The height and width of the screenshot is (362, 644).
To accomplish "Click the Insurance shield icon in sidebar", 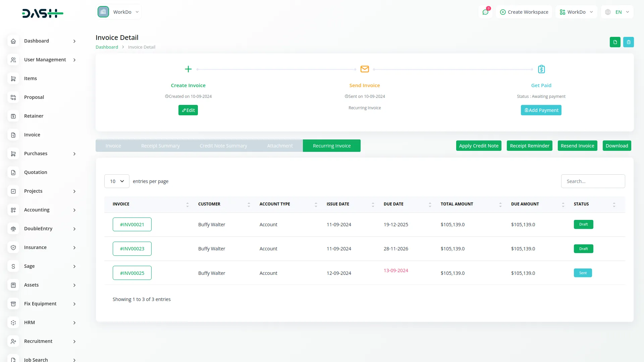I will [13, 247].
